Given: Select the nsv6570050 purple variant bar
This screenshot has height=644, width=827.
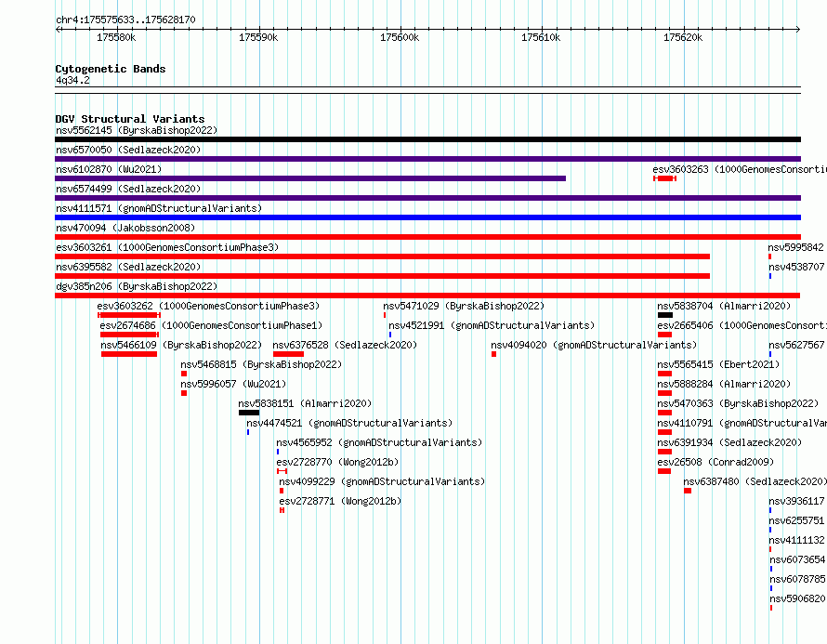Looking at the screenshot, I should (x=427, y=159).
